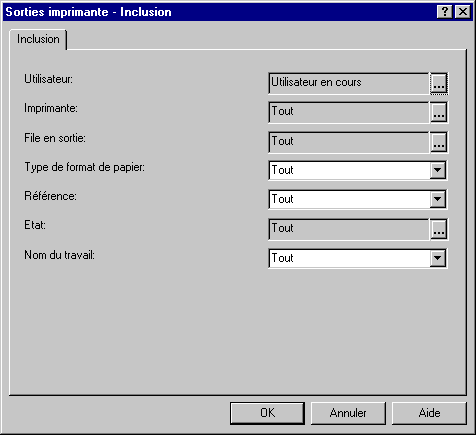Viewport: 476px width, 435px height.
Task: Click the File en sortie Tout field
Action: [349, 142]
